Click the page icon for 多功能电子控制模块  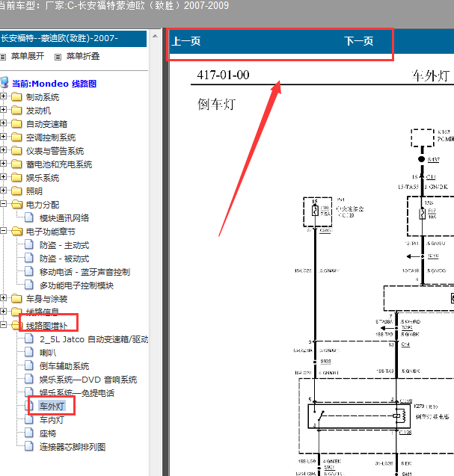click(29, 285)
